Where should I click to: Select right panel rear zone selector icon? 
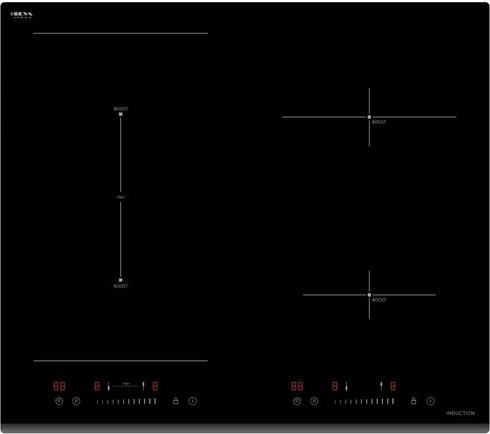coord(381,386)
